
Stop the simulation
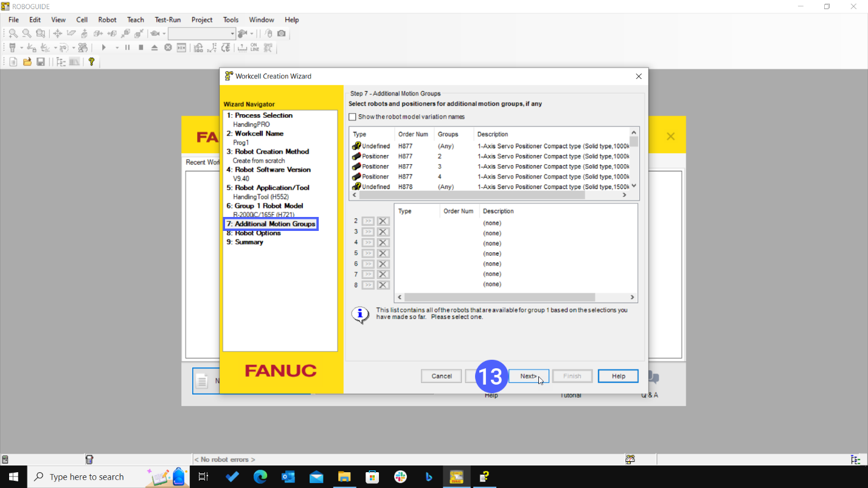coord(141,47)
